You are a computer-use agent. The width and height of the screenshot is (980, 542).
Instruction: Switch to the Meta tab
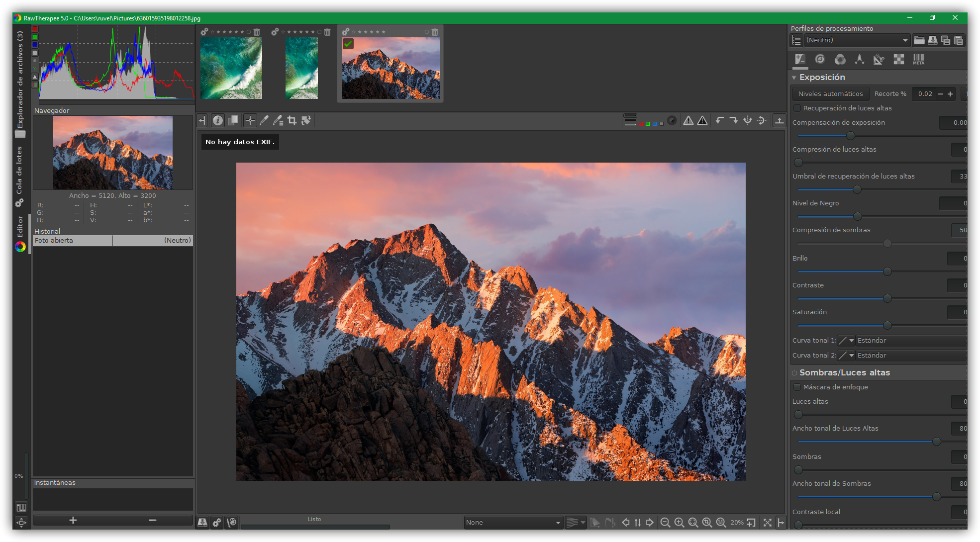(x=918, y=60)
